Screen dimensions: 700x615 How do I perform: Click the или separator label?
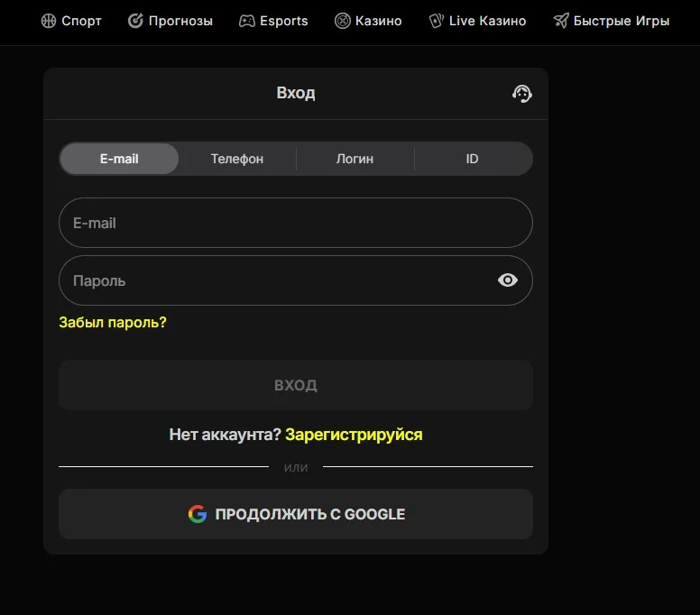tap(296, 468)
